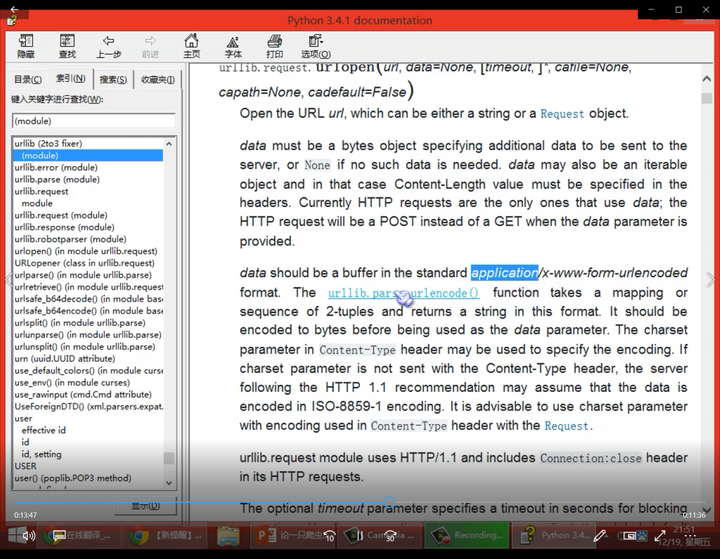Click the document pane scroll up arrow

(x=707, y=79)
